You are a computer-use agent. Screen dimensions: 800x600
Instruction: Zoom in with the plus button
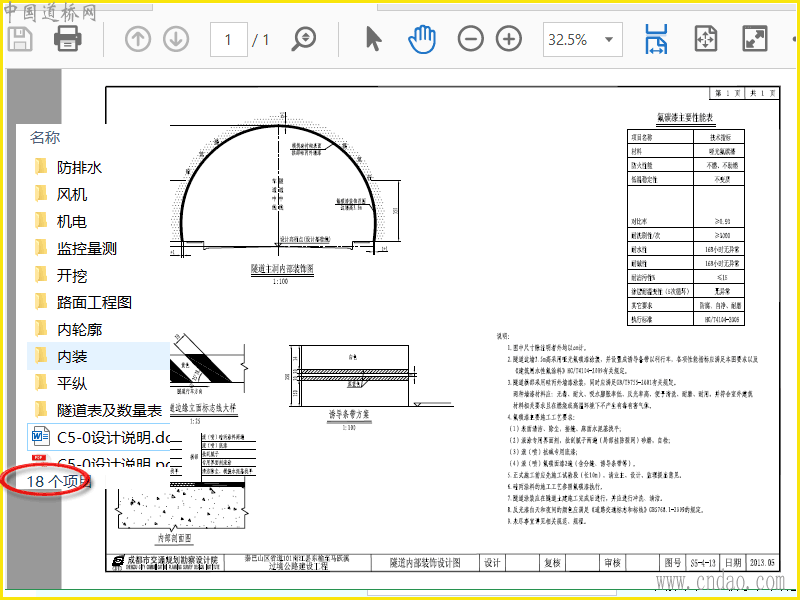click(509, 40)
